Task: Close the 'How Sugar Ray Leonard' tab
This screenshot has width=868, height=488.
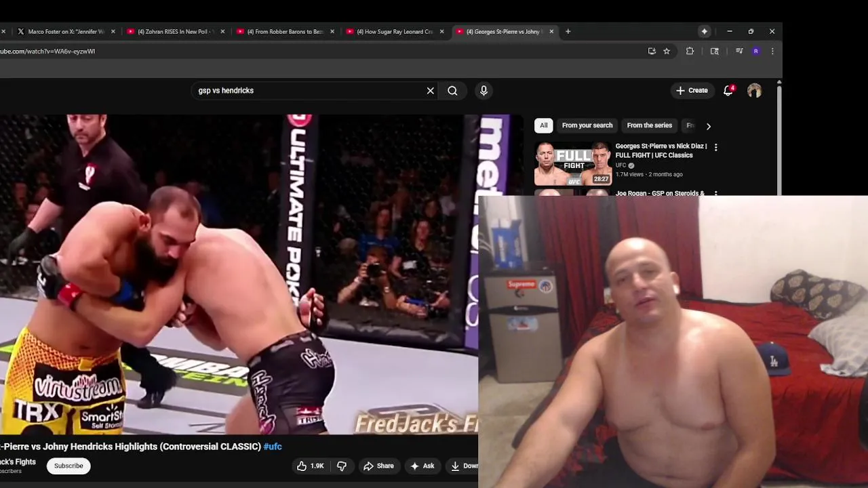Action: (x=442, y=31)
